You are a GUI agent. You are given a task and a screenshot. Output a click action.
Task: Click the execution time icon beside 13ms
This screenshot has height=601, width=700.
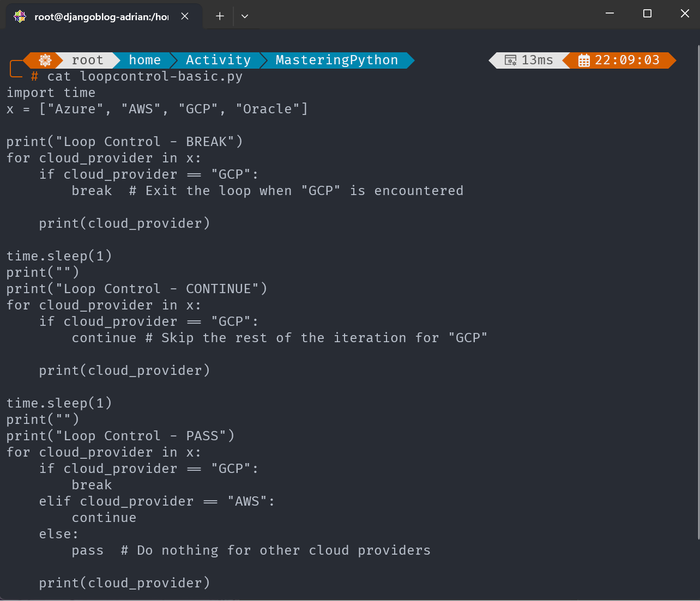(x=510, y=60)
